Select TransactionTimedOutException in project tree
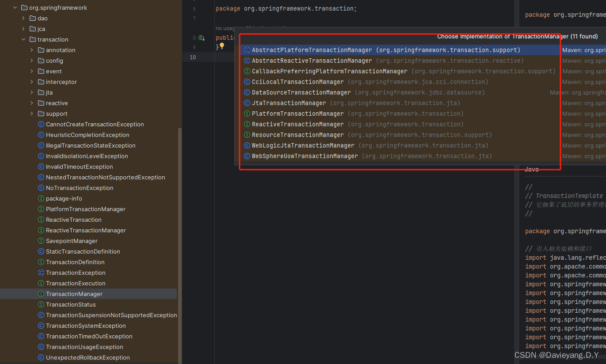 point(88,336)
